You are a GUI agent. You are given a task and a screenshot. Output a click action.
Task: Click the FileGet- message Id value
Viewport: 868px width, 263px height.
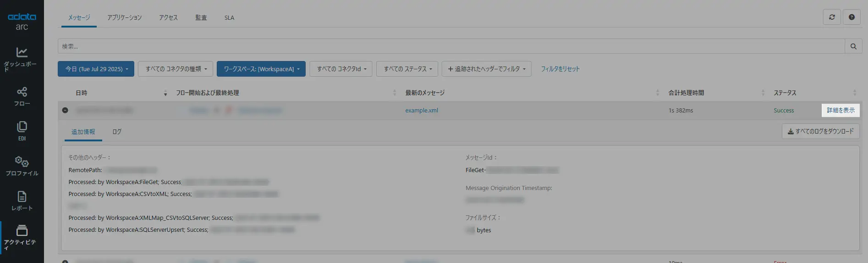tap(512, 170)
